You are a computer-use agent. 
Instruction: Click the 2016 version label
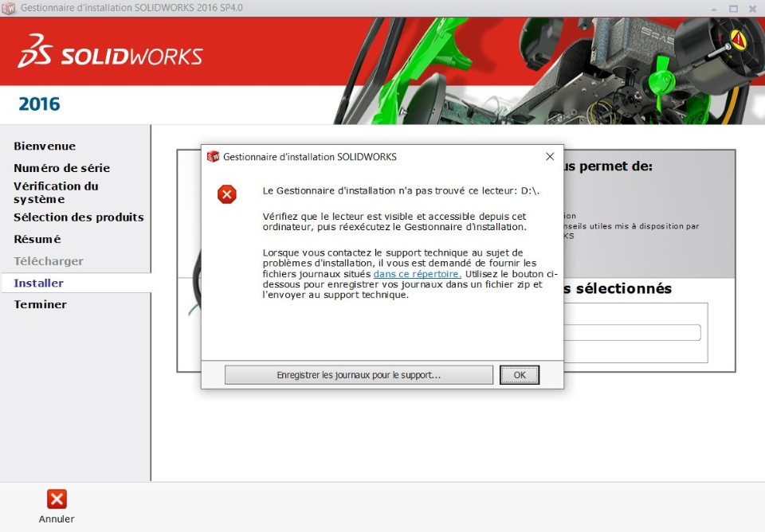(39, 104)
